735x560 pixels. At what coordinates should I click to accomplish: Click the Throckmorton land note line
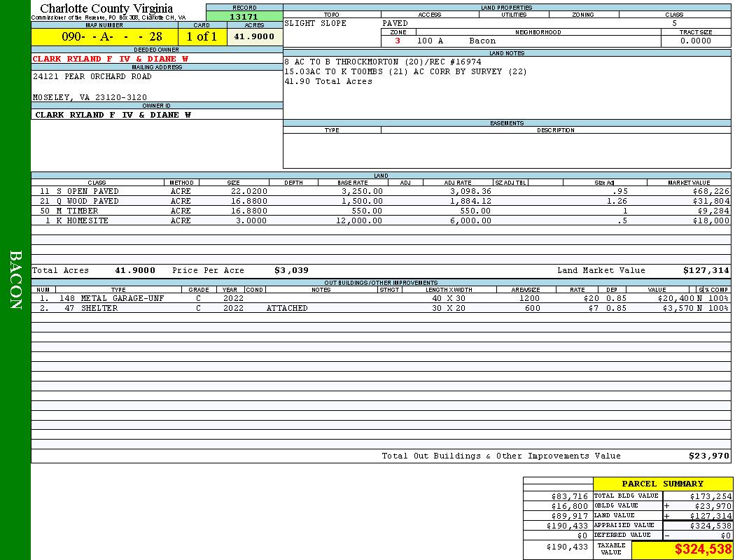[x=382, y=62]
